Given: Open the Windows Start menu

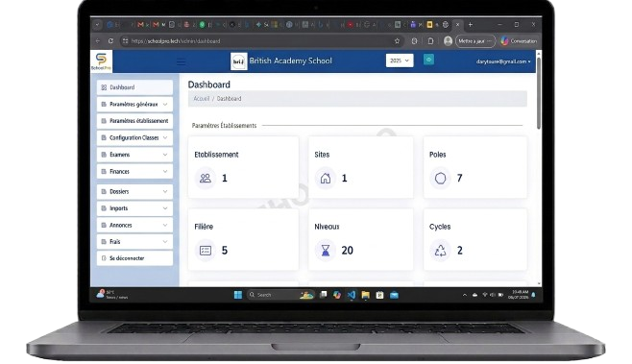Looking at the screenshot, I should (238, 295).
